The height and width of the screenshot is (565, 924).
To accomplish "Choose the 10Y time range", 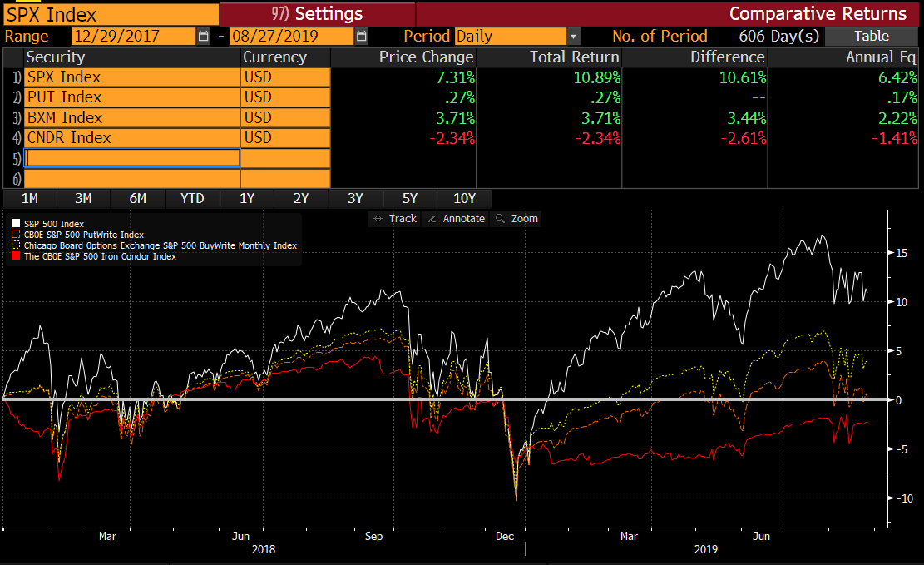I will tap(464, 198).
